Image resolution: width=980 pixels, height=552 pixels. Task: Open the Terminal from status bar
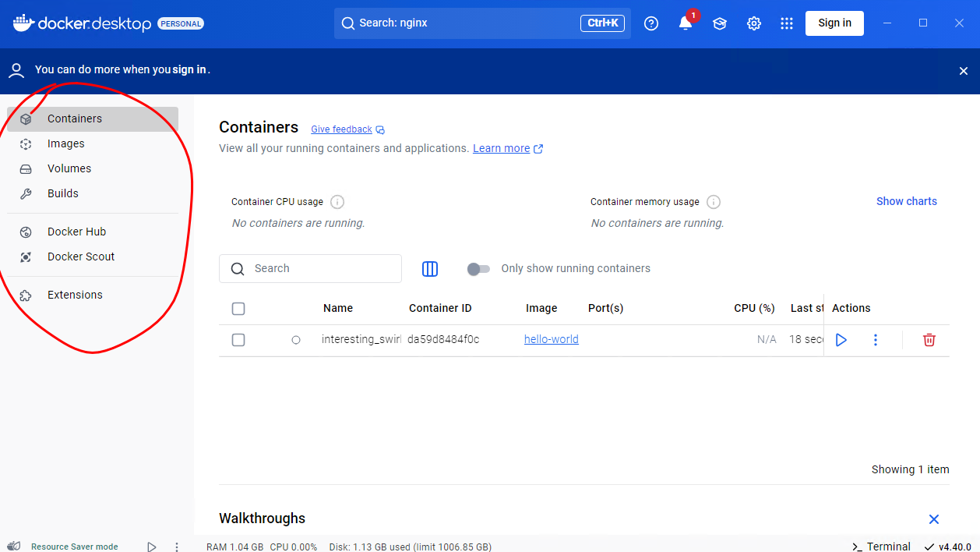(x=881, y=547)
